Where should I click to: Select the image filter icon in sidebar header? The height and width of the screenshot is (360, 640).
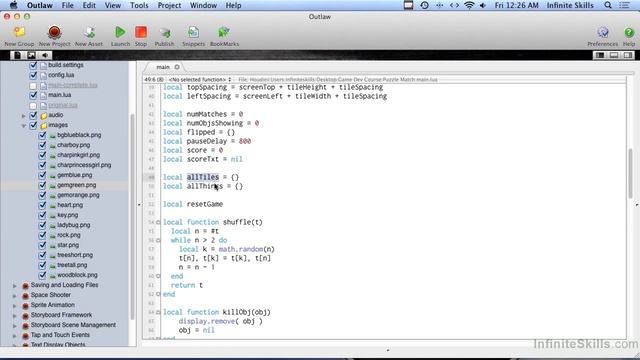[x=31, y=55]
